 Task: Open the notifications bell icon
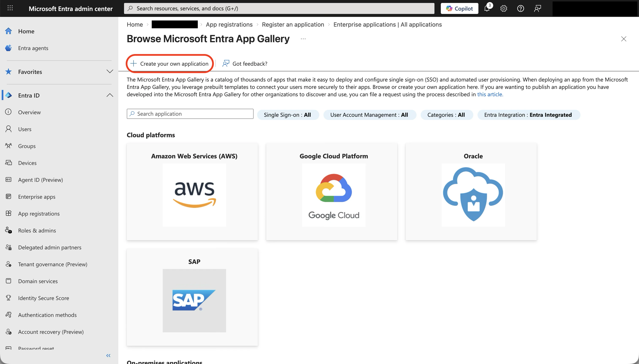[487, 8]
